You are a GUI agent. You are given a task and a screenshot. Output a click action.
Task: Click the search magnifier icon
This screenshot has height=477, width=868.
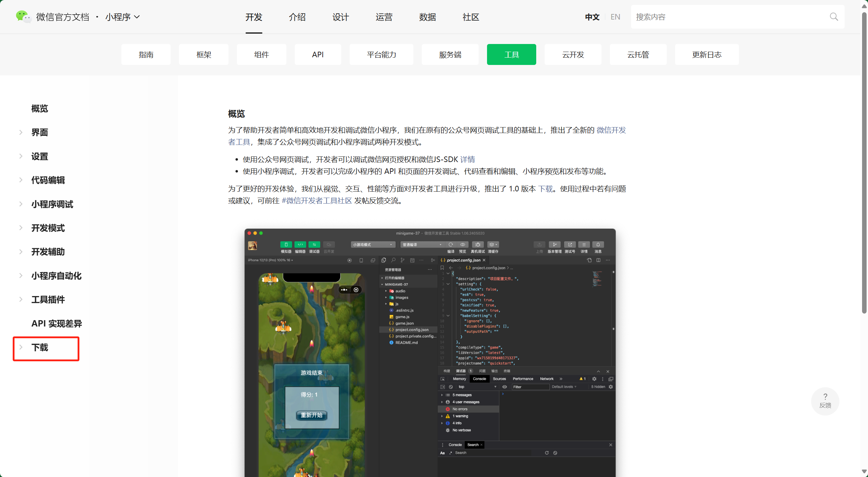click(x=834, y=16)
